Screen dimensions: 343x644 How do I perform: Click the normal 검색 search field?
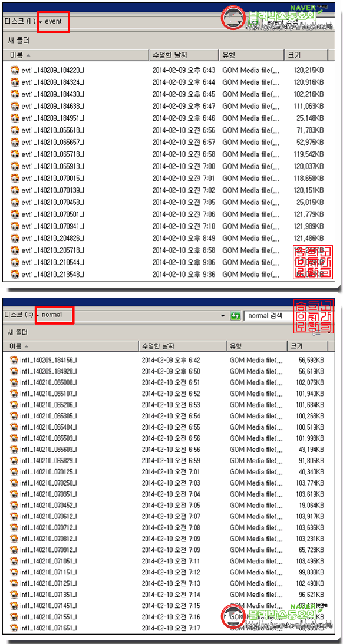(271, 315)
